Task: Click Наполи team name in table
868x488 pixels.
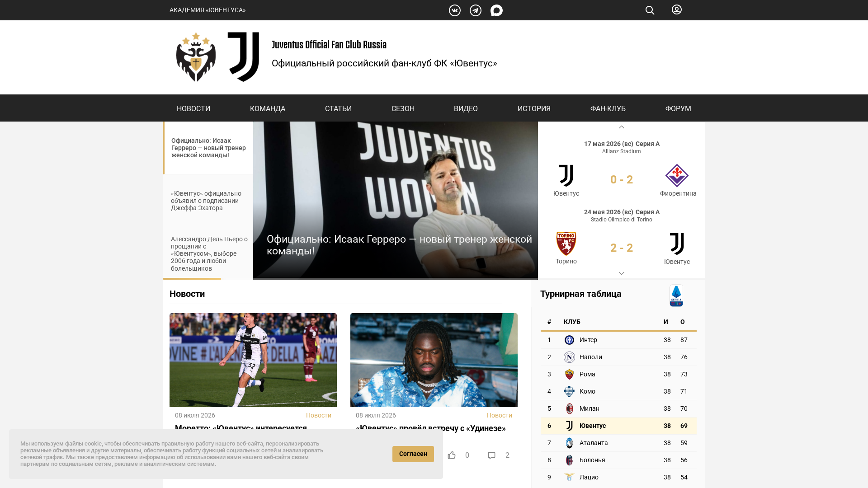Action: (591, 357)
